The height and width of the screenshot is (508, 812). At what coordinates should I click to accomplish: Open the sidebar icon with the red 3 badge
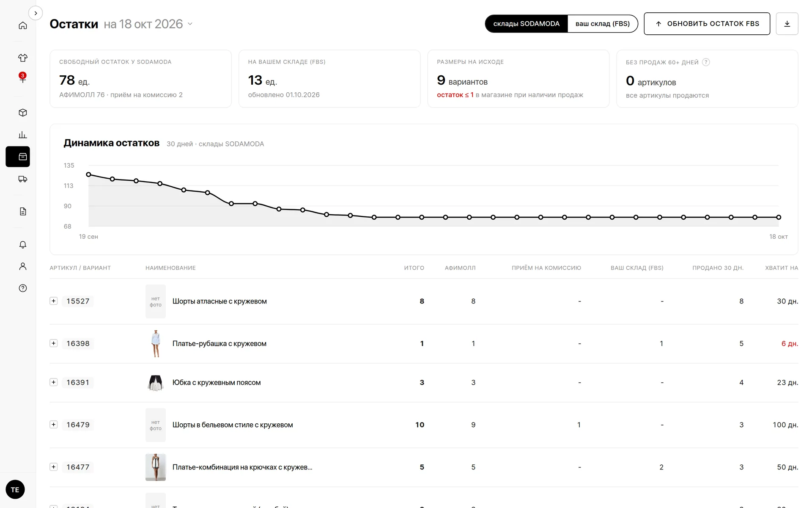[x=23, y=78]
